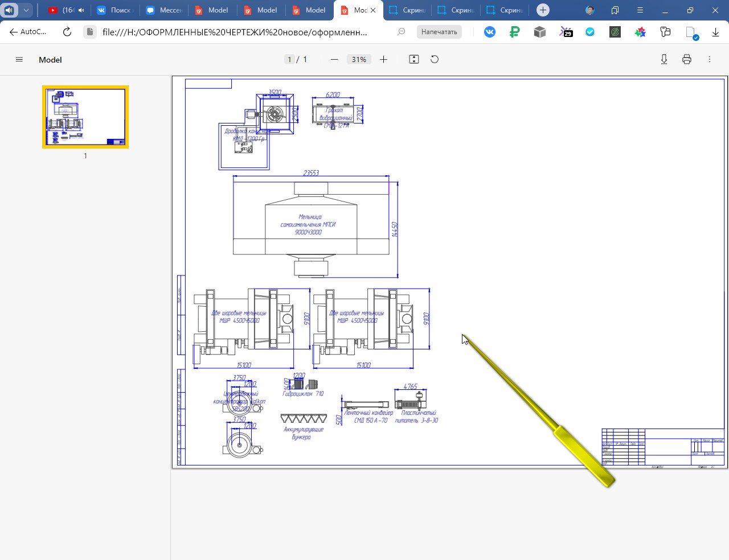Open the gray box extension icon
729x560 pixels.
coord(540,32)
